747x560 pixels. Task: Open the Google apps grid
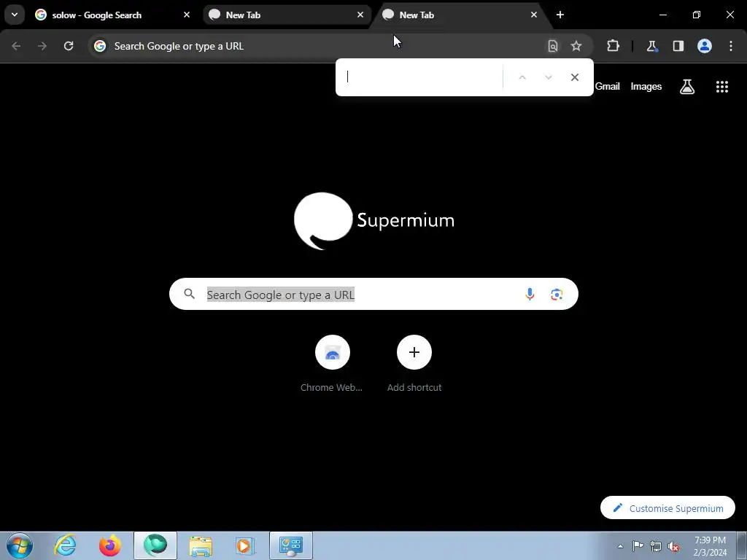coord(722,87)
